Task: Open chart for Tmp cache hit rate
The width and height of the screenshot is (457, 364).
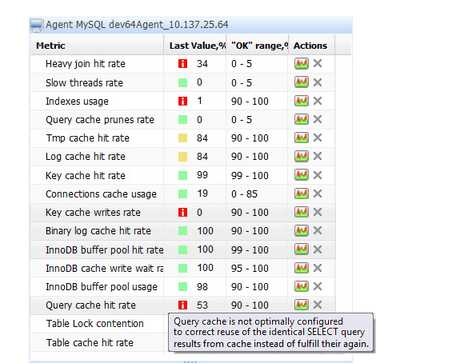Action: (x=301, y=138)
